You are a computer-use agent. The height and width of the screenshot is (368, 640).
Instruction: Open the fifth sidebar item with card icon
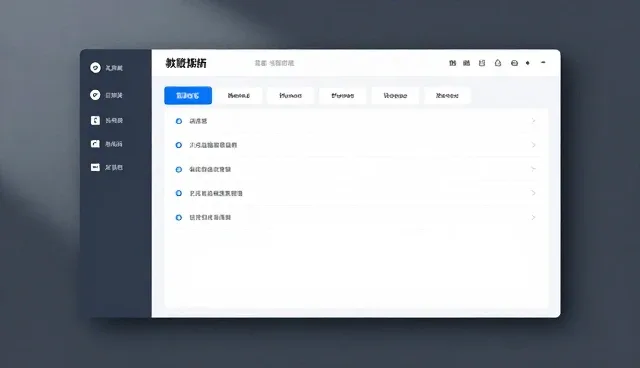point(106,167)
